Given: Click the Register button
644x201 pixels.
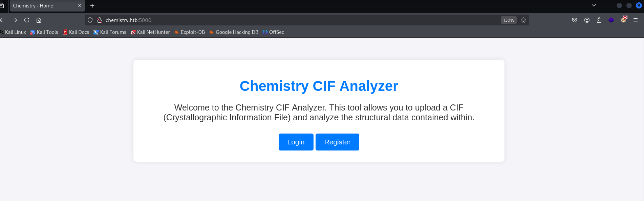Looking at the screenshot, I should [337, 142].
